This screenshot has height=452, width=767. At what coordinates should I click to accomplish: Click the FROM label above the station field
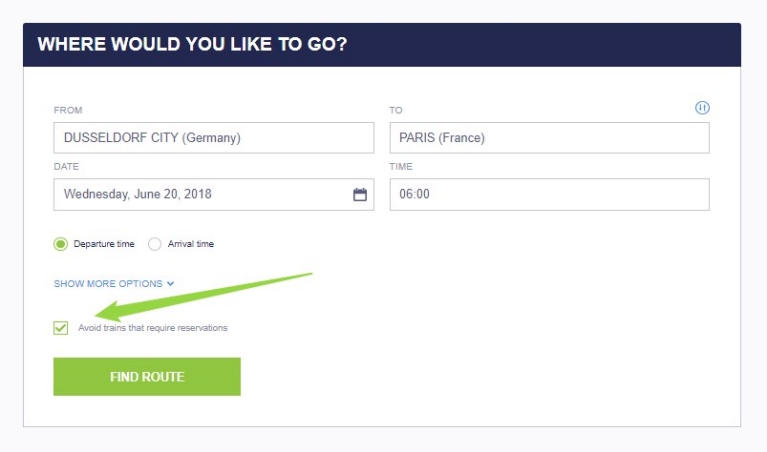pos(68,110)
